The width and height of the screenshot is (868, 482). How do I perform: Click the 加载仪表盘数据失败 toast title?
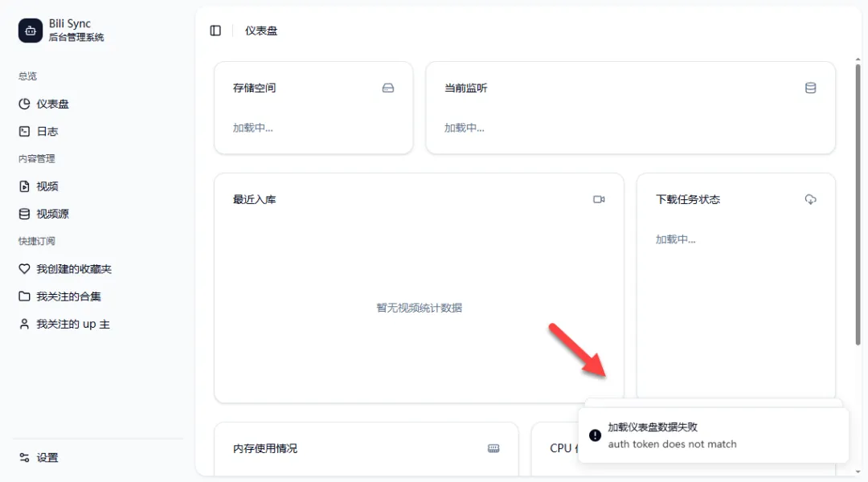pos(653,427)
